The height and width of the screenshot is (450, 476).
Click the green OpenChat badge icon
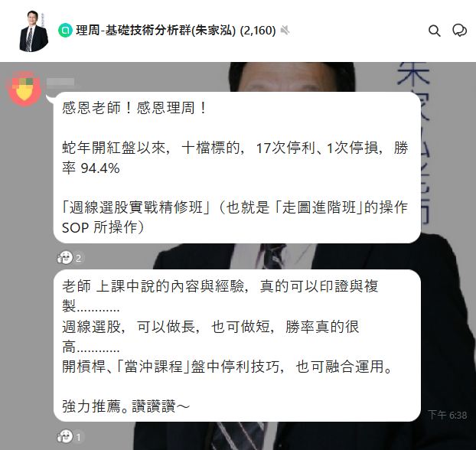pyautogui.click(x=65, y=31)
